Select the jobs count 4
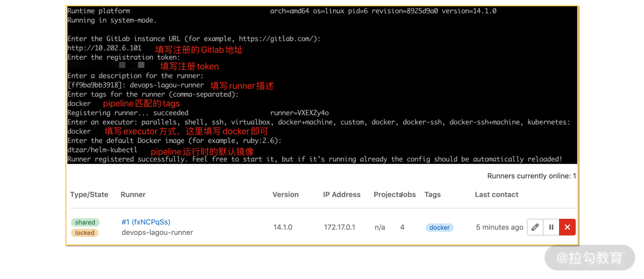The width and height of the screenshot is (644, 279). point(402,227)
